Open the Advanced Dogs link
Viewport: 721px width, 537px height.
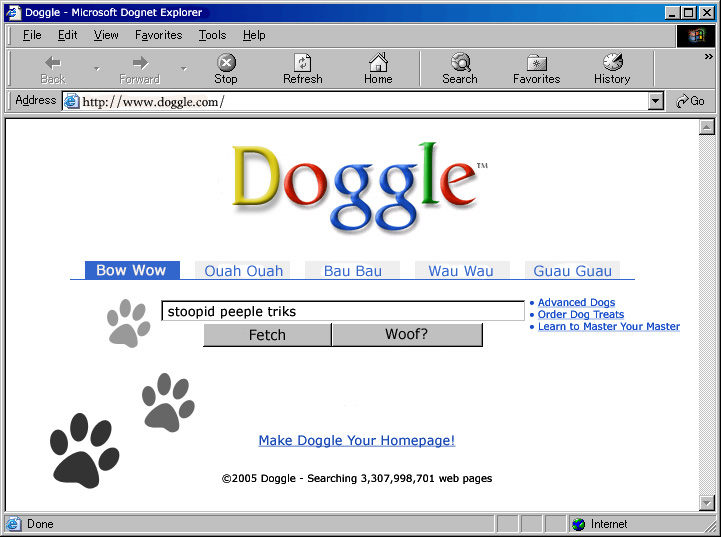pyautogui.click(x=576, y=302)
